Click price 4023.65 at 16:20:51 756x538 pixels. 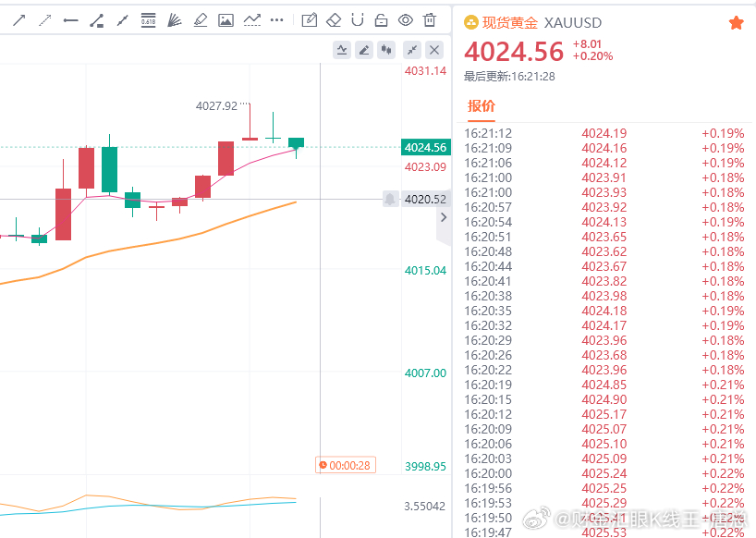pyautogui.click(x=604, y=237)
